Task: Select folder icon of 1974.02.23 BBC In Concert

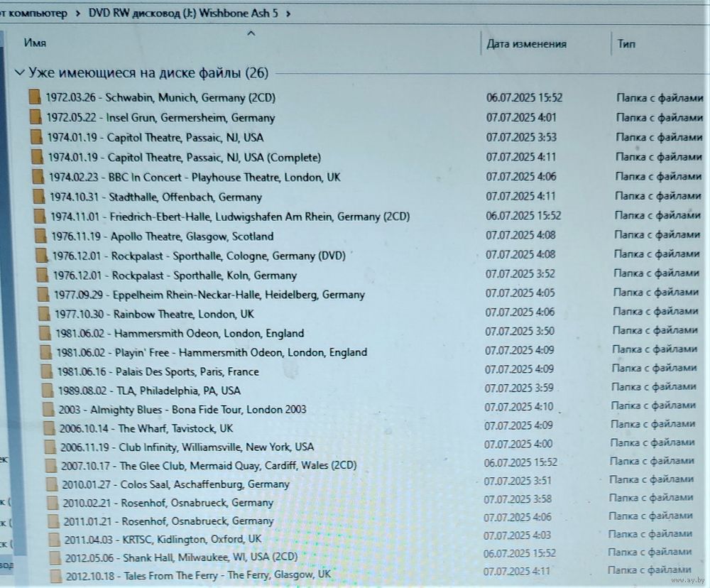Action: [x=38, y=177]
